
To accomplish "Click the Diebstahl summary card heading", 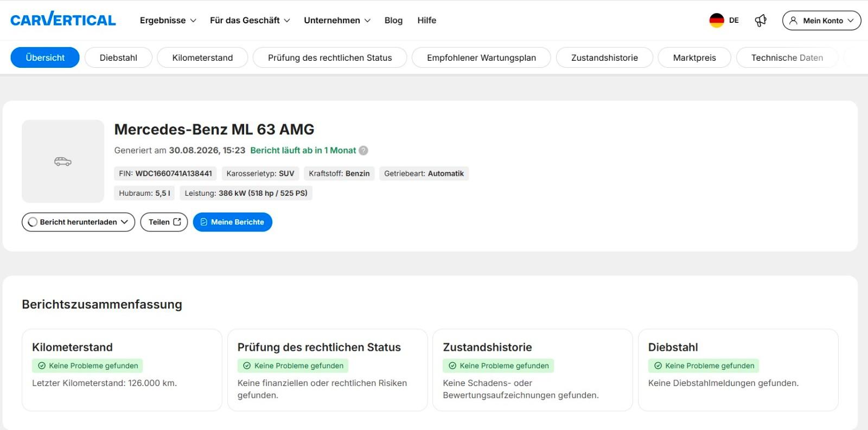I will pos(673,348).
